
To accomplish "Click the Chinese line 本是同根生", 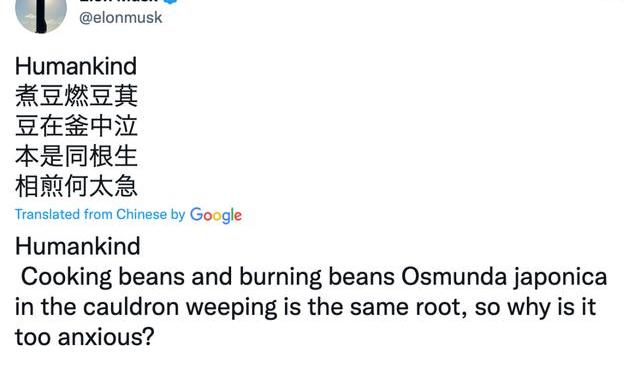I will [x=76, y=156].
